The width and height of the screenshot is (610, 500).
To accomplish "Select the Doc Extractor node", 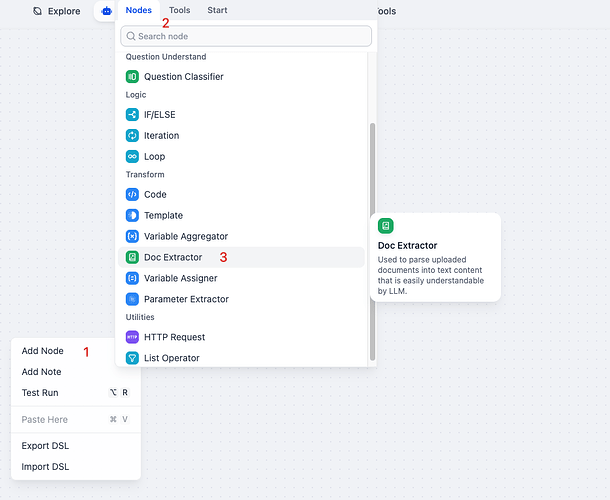I will pyautogui.click(x=241, y=257).
